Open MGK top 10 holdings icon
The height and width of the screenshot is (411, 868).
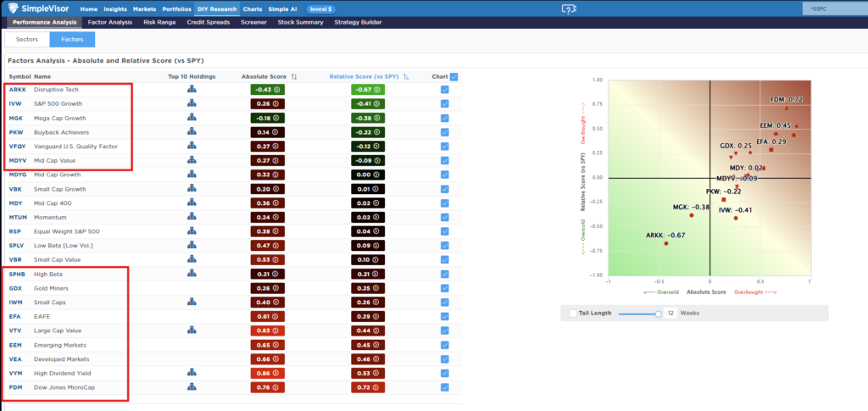192,117
